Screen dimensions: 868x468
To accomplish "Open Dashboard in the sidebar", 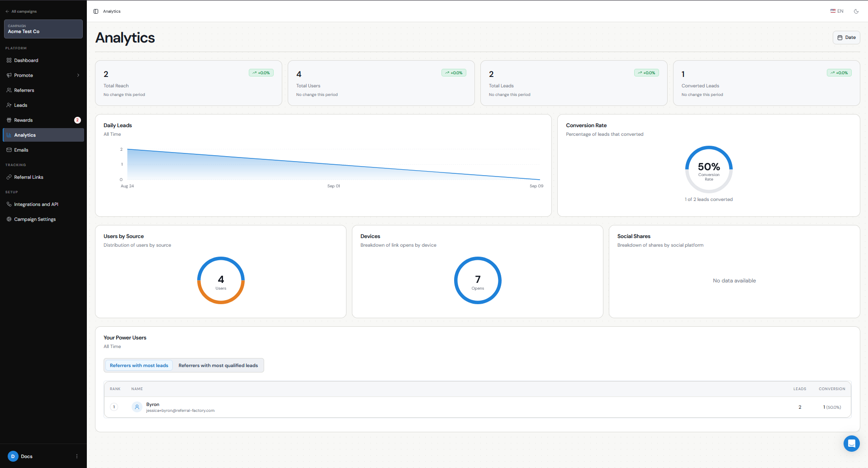I will pyautogui.click(x=43, y=60).
